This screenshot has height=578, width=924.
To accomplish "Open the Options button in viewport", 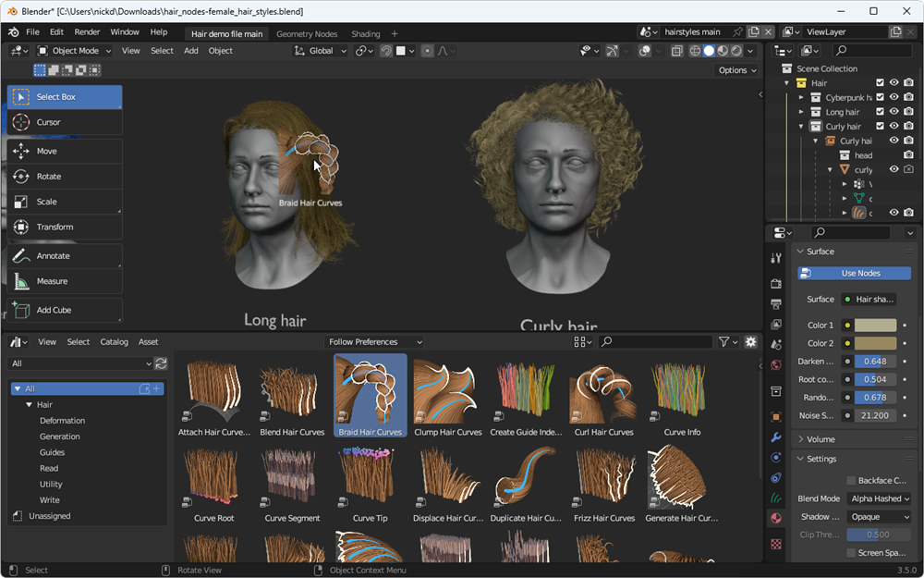I will [x=736, y=70].
